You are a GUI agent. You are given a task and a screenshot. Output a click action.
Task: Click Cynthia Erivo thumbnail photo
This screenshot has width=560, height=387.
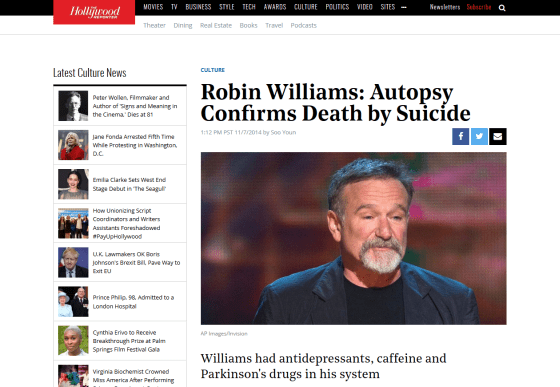pos(73,341)
